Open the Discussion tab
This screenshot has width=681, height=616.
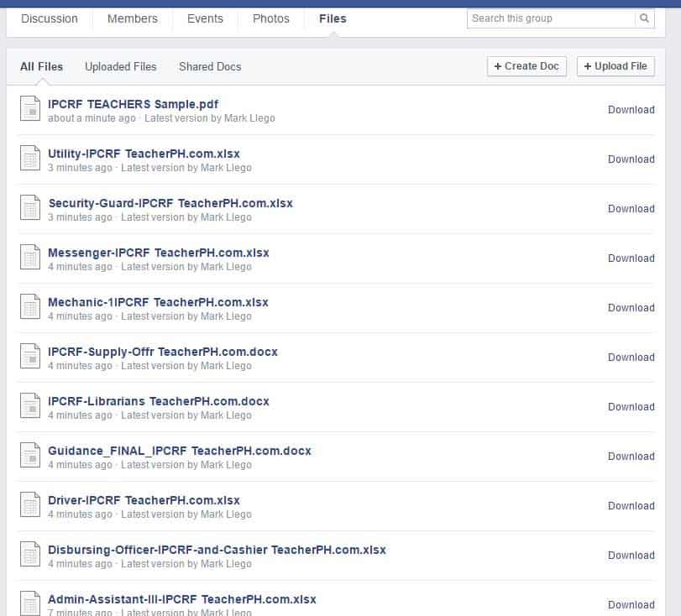pyautogui.click(x=50, y=18)
